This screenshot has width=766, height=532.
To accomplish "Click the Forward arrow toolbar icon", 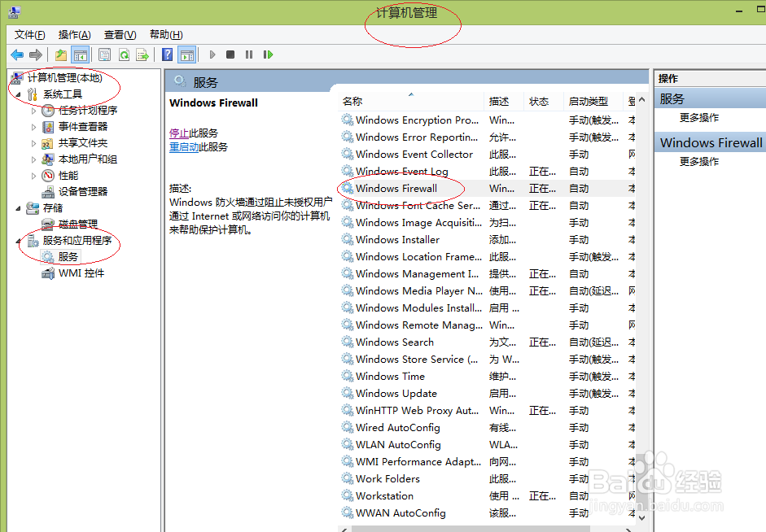I will tap(36, 55).
